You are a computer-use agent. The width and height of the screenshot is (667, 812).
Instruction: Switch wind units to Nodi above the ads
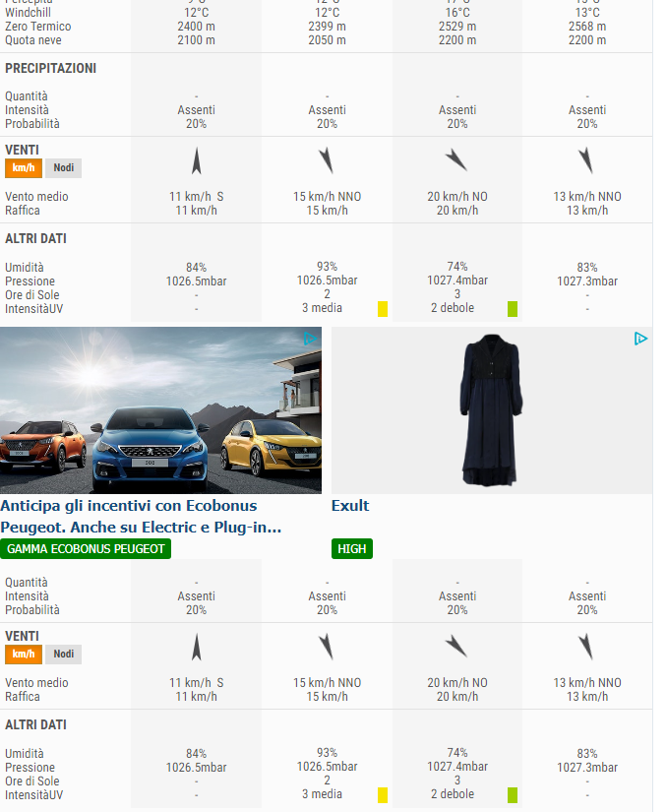pos(63,167)
